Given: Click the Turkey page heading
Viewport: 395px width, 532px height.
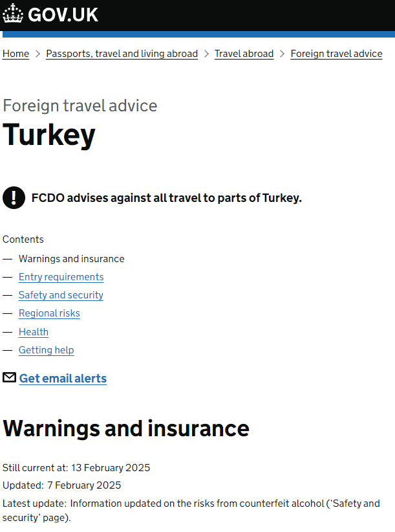Looking at the screenshot, I should [49, 135].
